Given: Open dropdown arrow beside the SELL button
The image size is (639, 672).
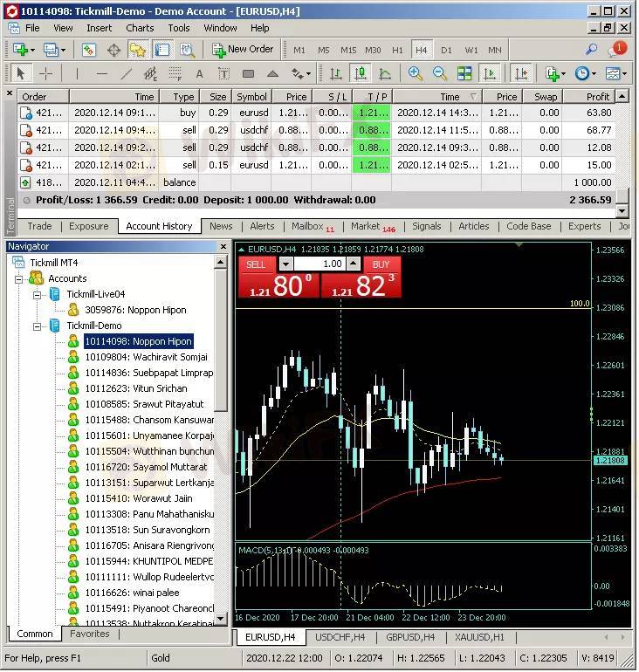Looking at the screenshot, I should click(285, 264).
